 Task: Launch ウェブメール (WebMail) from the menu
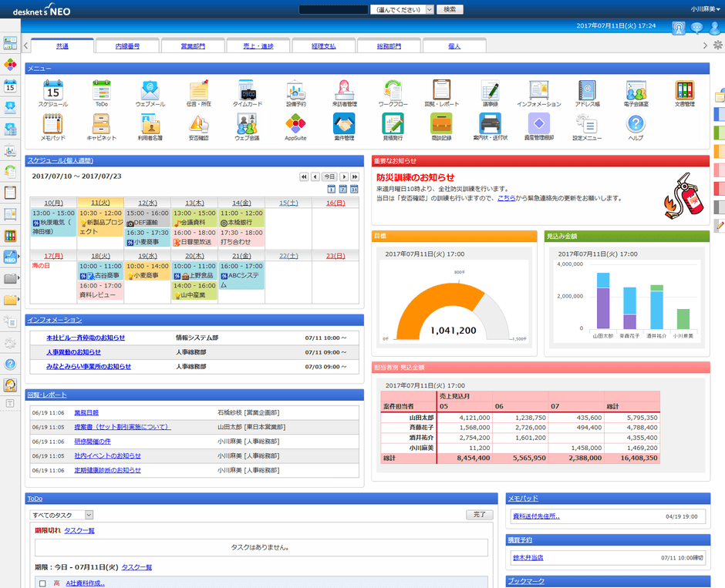click(x=150, y=91)
